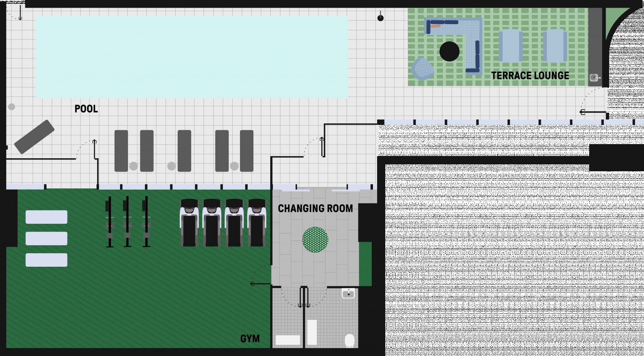Select the middle gym mat
This screenshot has height=356, width=644.
[46, 238]
